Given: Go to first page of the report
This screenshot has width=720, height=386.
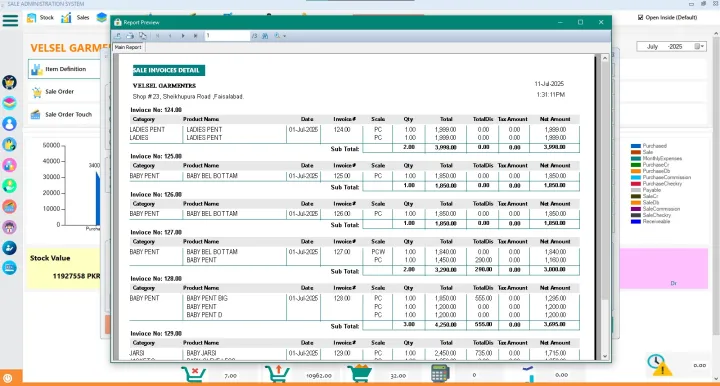Looking at the screenshot, I should coord(158,36).
